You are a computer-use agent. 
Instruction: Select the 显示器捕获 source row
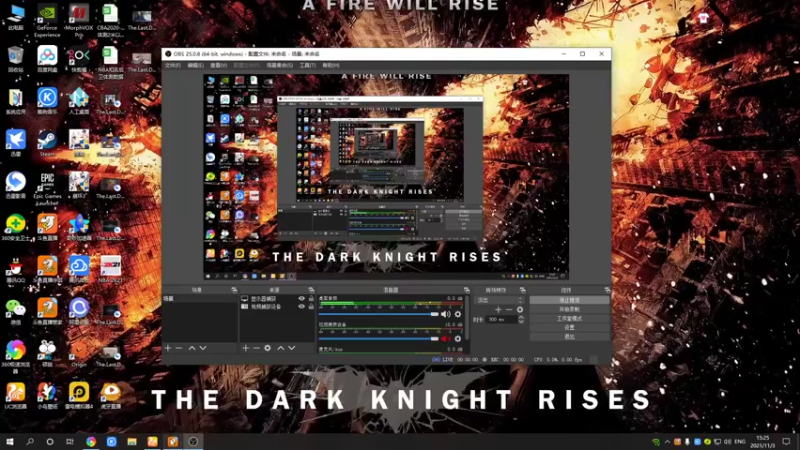[277, 298]
